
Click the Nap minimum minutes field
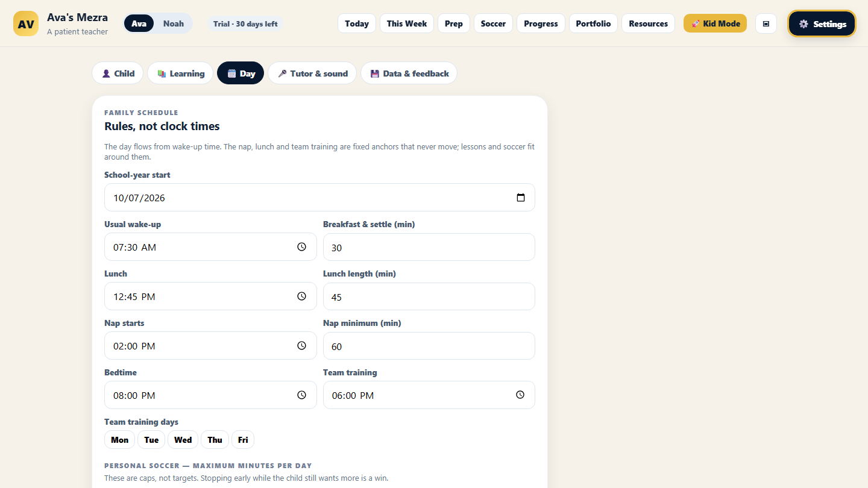(429, 346)
